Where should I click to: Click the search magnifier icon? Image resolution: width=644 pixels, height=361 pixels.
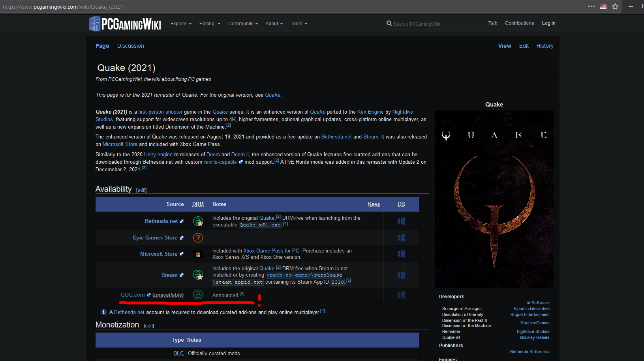tap(389, 23)
